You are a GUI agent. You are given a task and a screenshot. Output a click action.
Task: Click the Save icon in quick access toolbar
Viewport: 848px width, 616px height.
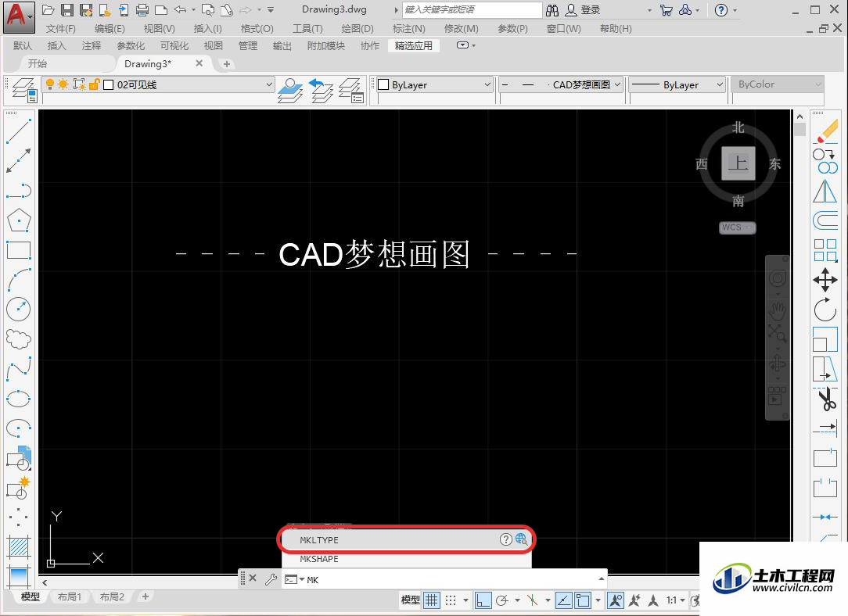[x=67, y=9]
